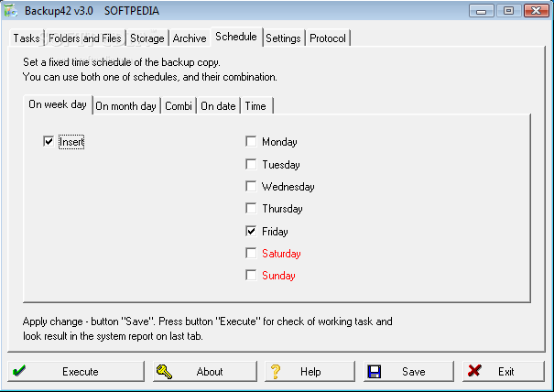Click the Save button label
The width and height of the screenshot is (554, 392).
[x=413, y=372]
